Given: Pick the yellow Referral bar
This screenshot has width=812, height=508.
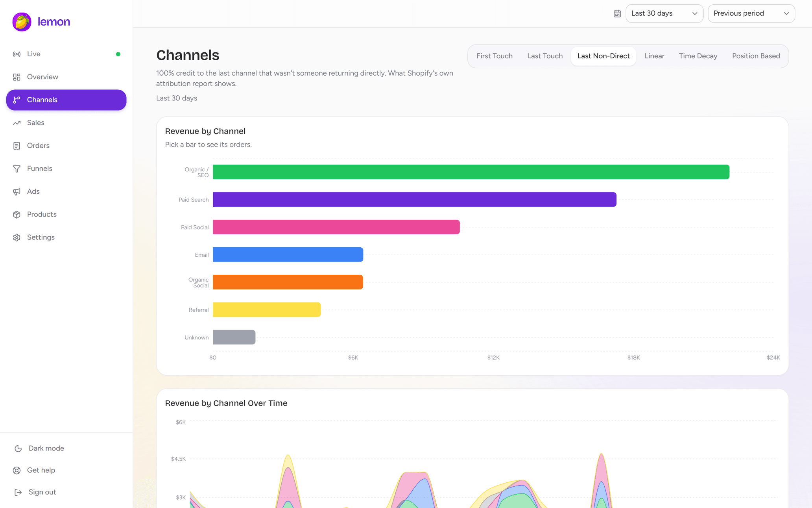Looking at the screenshot, I should tap(267, 310).
